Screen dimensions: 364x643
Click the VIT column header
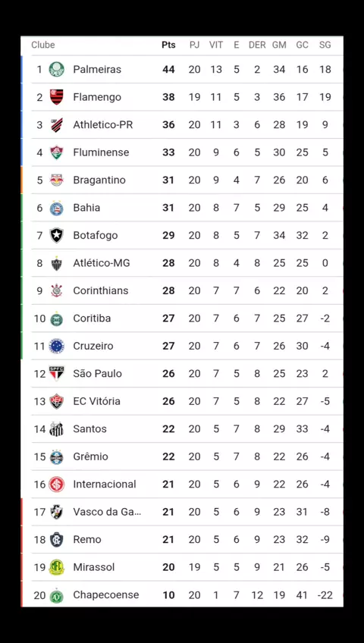[x=216, y=45]
